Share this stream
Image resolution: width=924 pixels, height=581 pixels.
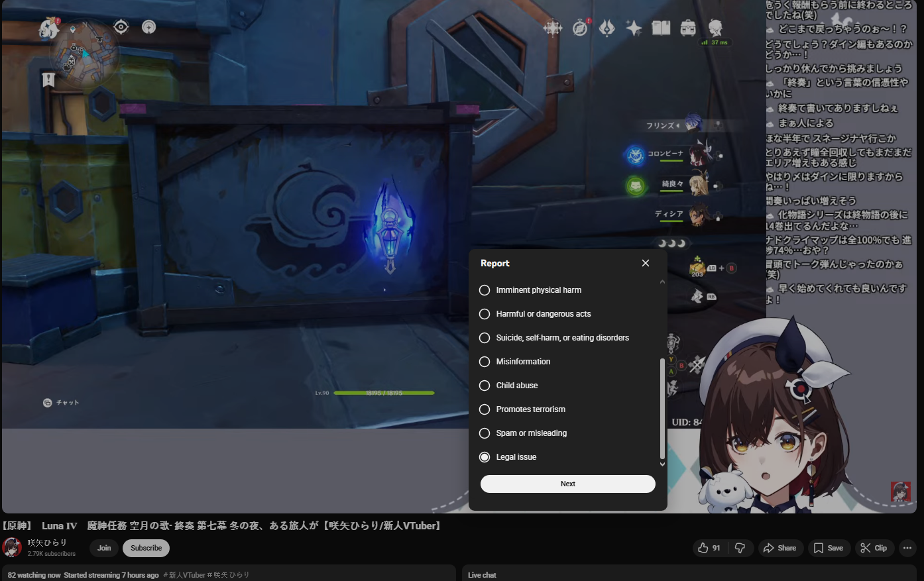pyautogui.click(x=780, y=548)
